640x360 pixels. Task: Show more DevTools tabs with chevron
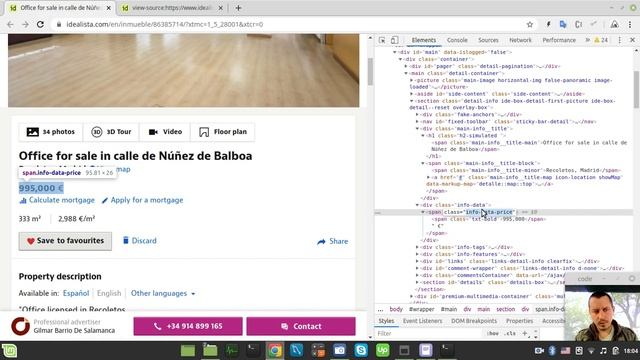pos(587,40)
